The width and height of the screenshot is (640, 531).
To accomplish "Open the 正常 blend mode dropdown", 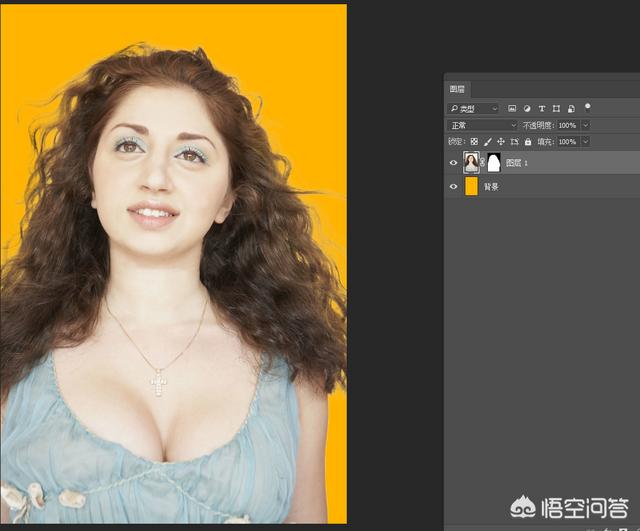I will tap(482, 125).
